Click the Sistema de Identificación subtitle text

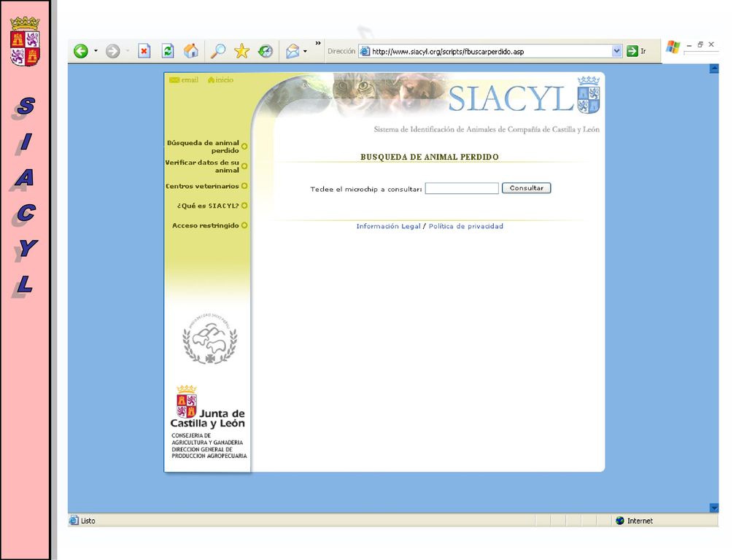(x=487, y=129)
